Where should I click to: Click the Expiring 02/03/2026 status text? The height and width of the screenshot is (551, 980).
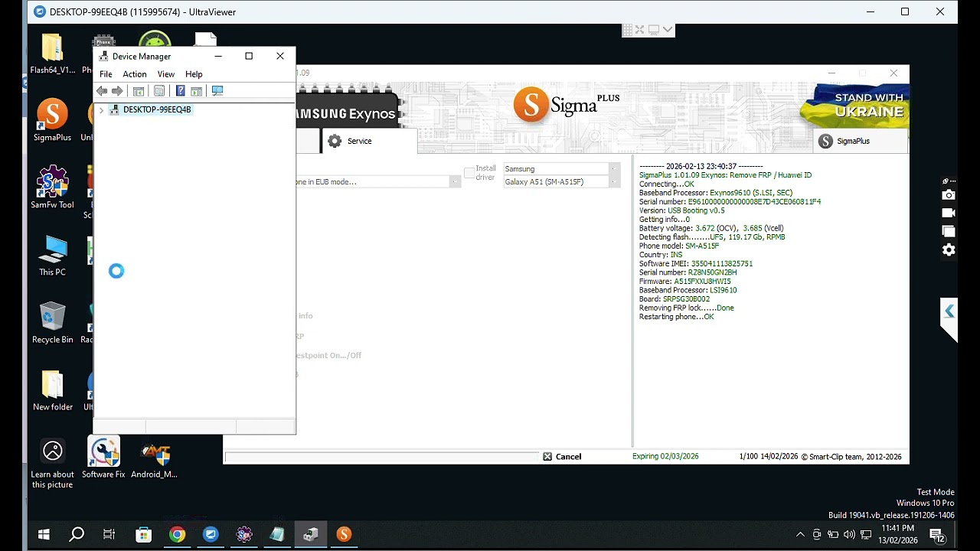[x=665, y=457]
